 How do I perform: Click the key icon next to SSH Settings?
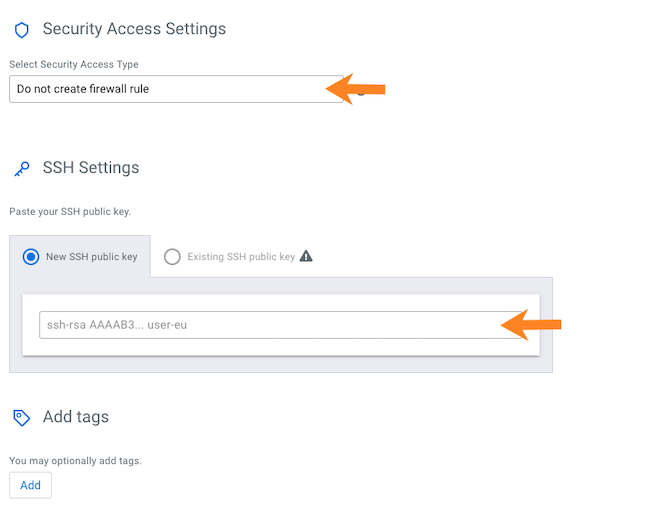[21, 168]
